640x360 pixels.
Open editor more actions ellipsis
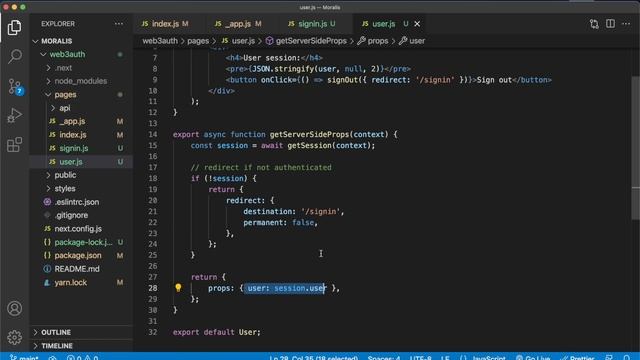[626, 24]
